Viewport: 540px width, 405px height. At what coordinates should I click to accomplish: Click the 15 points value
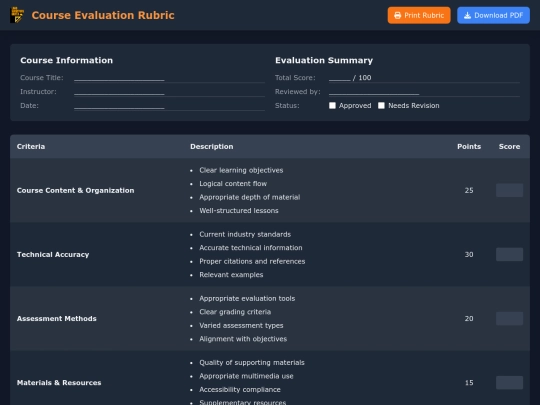click(x=469, y=383)
